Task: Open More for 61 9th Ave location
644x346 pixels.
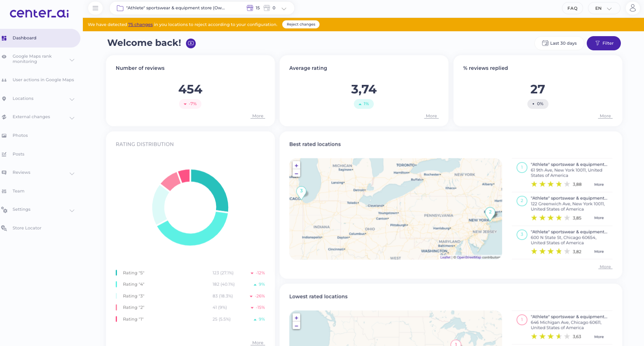Action: pos(599,184)
